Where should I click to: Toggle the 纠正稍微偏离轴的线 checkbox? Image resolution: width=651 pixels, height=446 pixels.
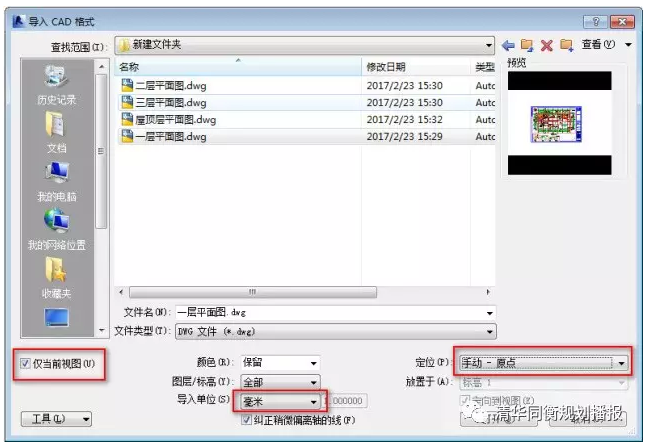247,420
